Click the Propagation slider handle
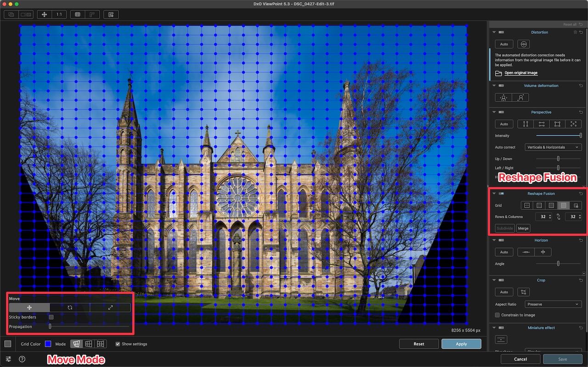The height and width of the screenshot is (367, 588). 50,327
